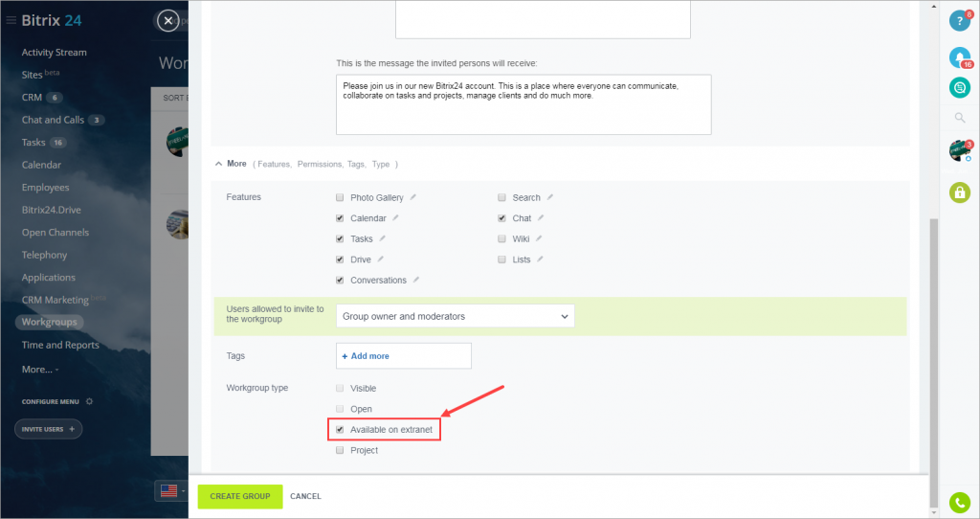Image resolution: width=980 pixels, height=519 pixels.
Task: Click pencil icon next to Tasks
Action: (383, 238)
